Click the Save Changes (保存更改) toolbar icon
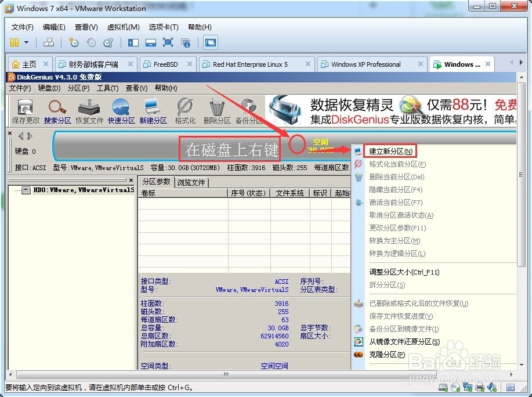Screen dimensions: 532x397 pos(26,111)
